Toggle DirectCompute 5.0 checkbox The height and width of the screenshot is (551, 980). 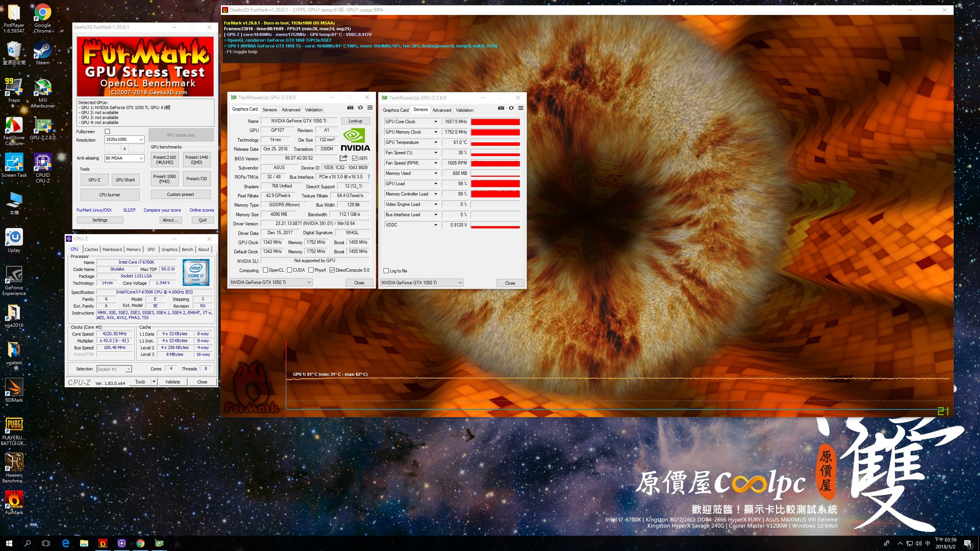pyautogui.click(x=332, y=270)
